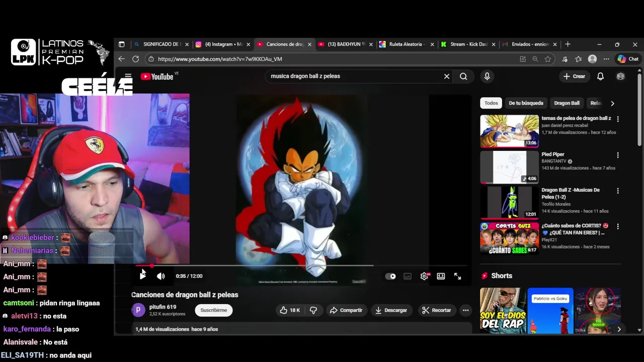Open temas de pelea de dragon ball z thumbnail
Screen dimensions: 644x362
coord(509,131)
